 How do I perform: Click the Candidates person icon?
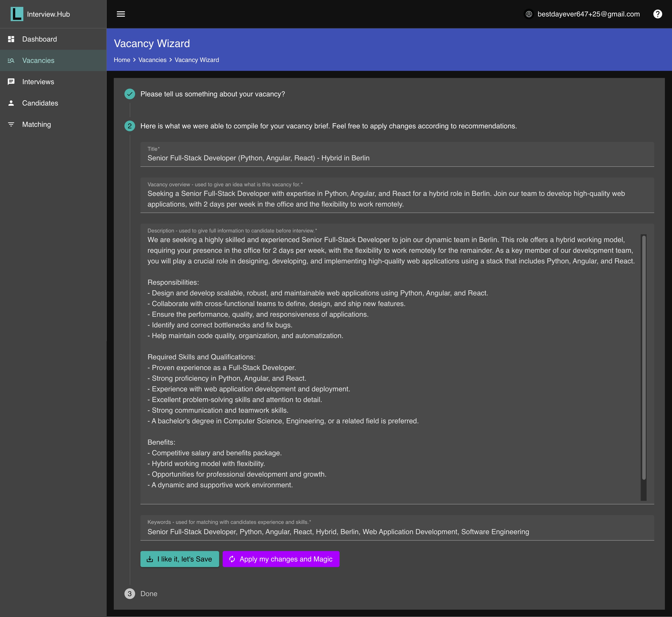[x=11, y=103]
